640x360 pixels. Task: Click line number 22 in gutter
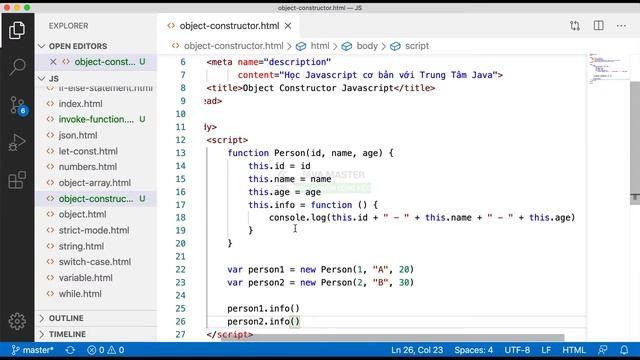point(180,270)
